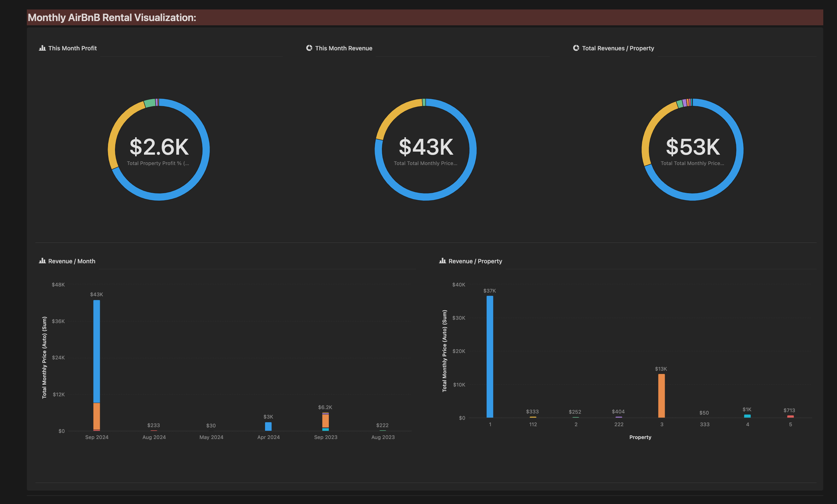
Task: Click the $233 label above Aug 2024
Action: pyautogui.click(x=153, y=425)
